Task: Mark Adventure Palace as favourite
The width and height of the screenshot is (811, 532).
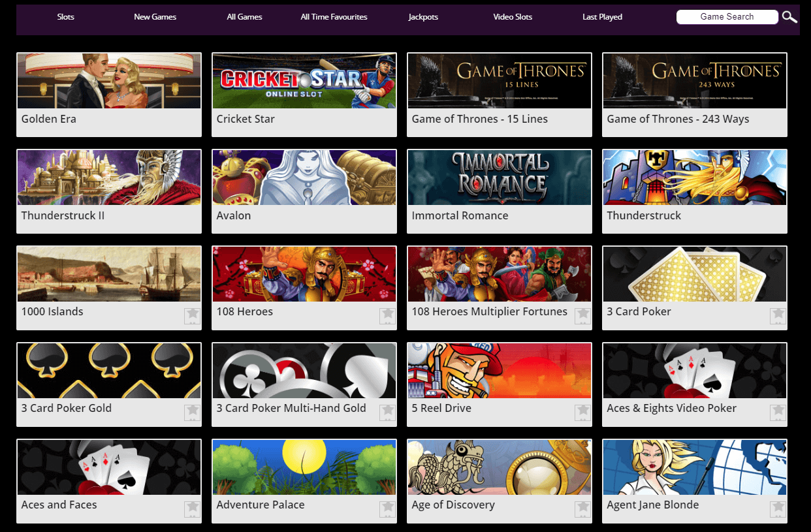Action: tap(387, 509)
